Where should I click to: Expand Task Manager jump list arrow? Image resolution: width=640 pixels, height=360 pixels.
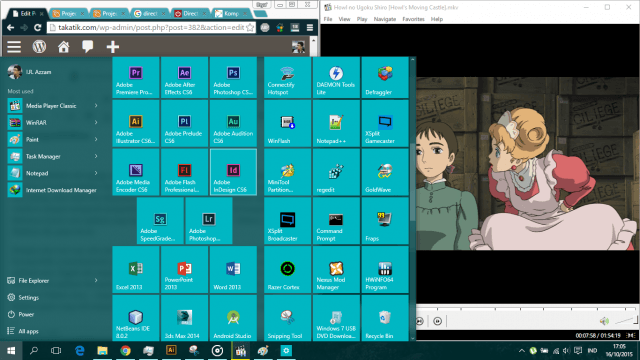click(x=96, y=156)
